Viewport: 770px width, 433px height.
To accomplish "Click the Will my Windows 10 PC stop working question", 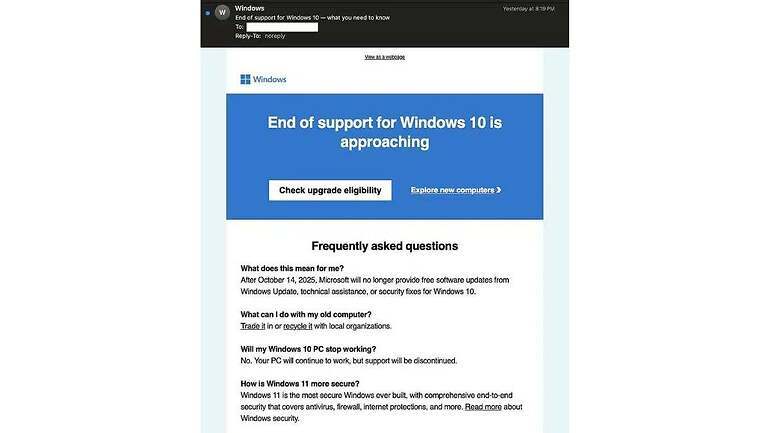I will click(x=308, y=349).
